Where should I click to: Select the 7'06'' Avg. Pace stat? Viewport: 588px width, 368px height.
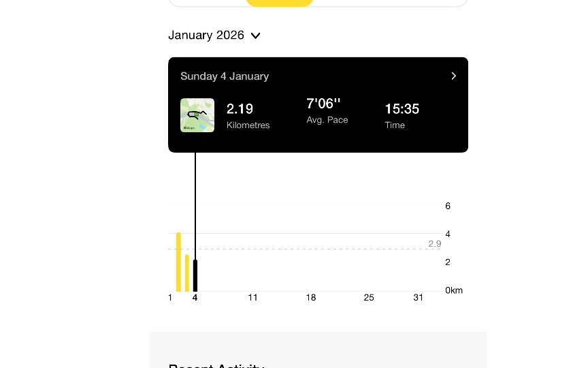pyautogui.click(x=327, y=110)
